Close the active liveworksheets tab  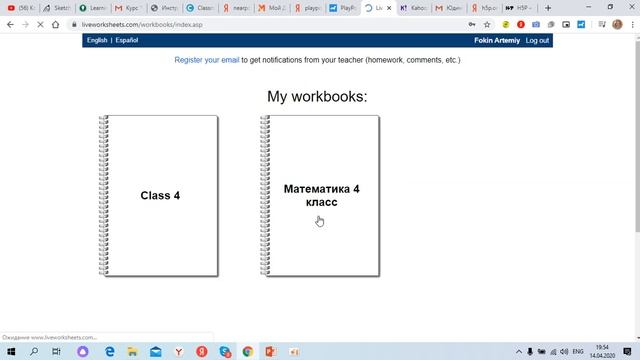tap(389, 8)
